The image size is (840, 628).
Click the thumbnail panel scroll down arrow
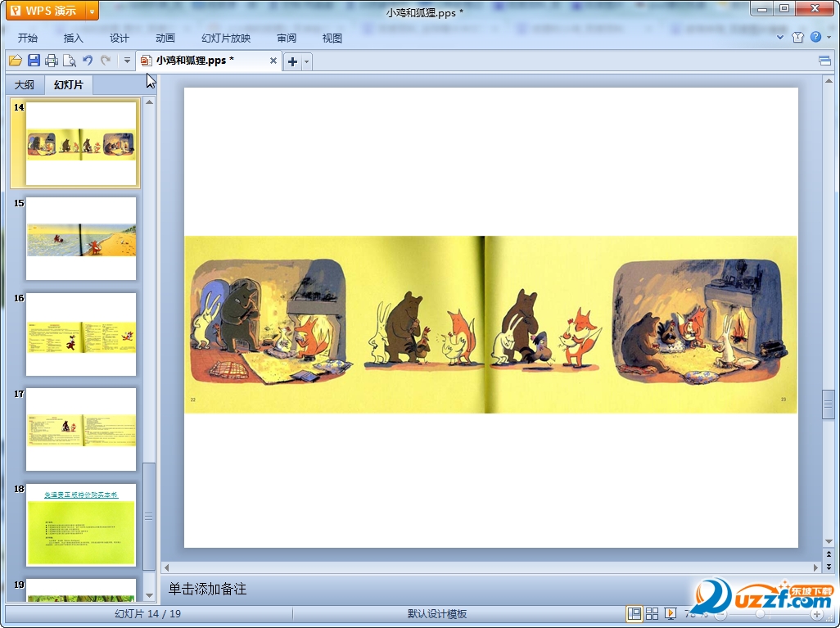[150, 595]
